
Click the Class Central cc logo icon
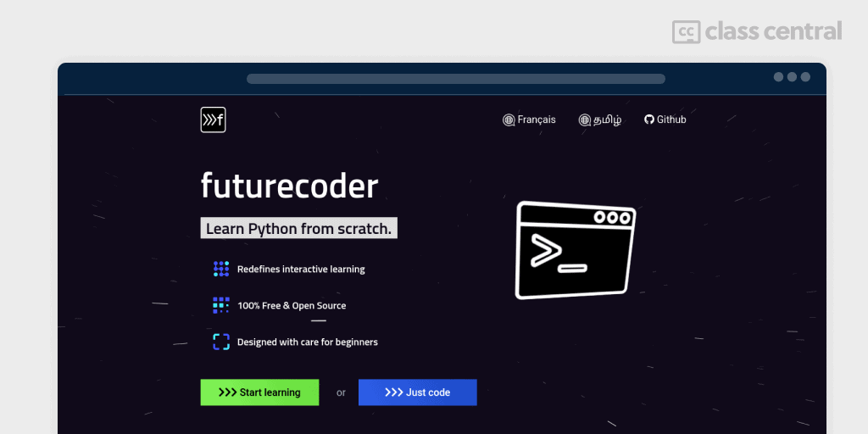[687, 32]
